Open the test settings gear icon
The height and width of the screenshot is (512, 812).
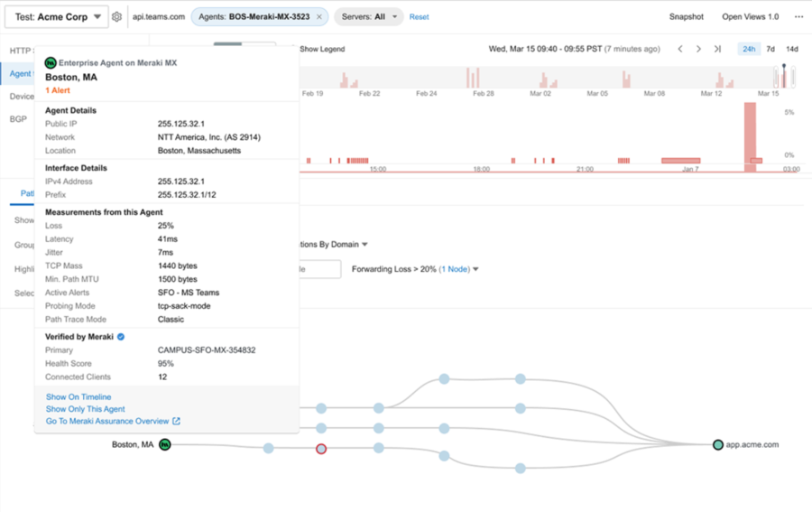pyautogui.click(x=117, y=16)
